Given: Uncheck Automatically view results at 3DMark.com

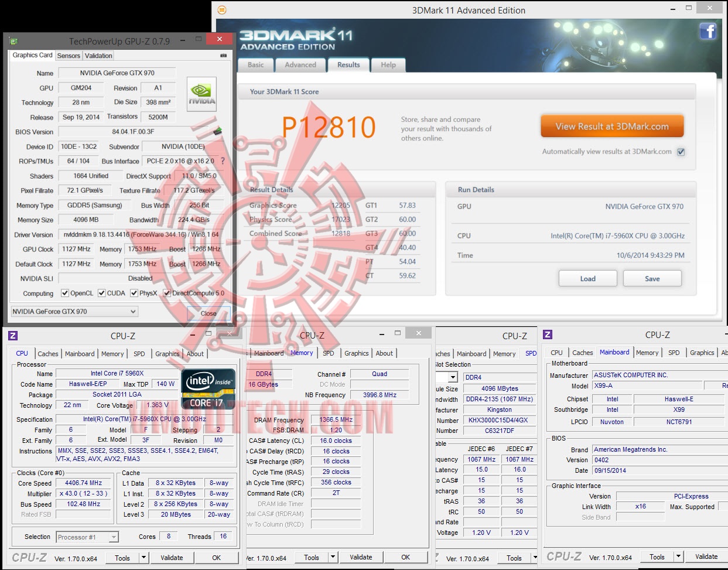Looking at the screenshot, I should pos(681,152).
